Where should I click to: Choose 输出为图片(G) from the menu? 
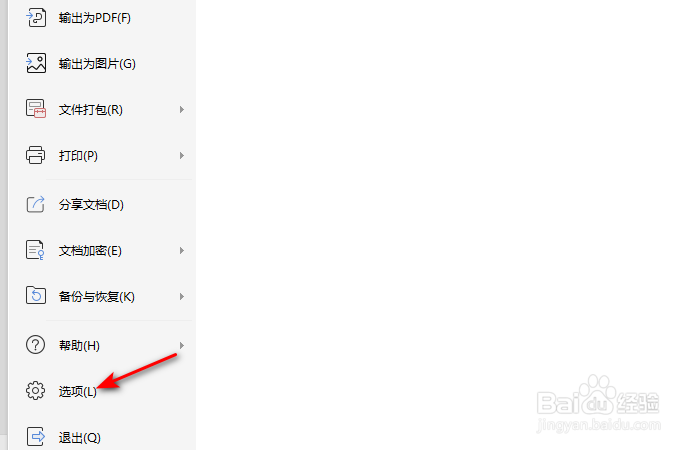(x=97, y=64)
